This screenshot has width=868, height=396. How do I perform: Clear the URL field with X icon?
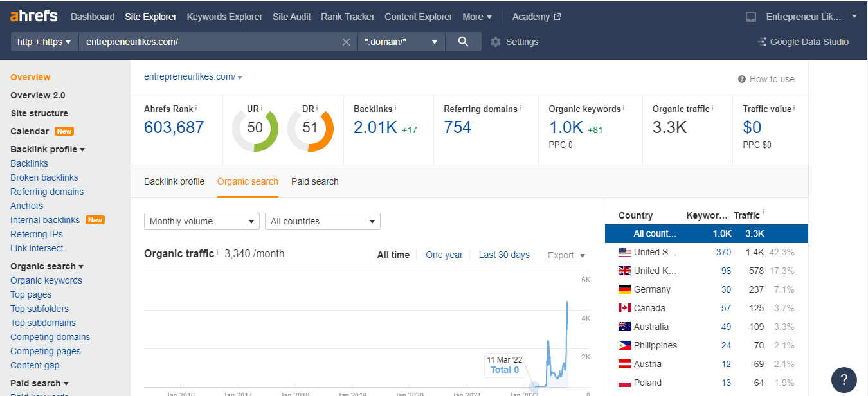(346, 42)
